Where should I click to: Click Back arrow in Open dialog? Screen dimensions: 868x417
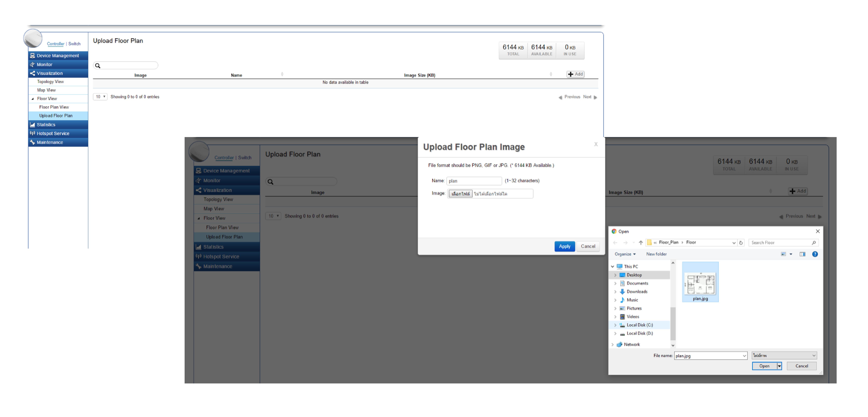(615, 242)
